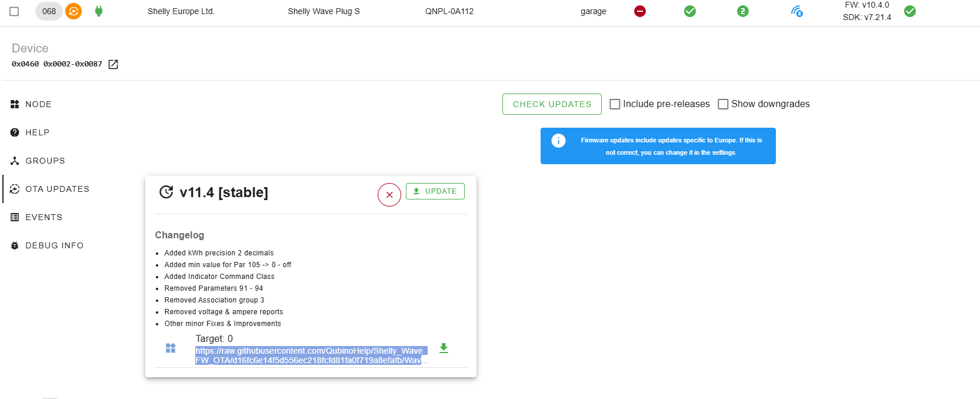Click the update history icon beside v11.4
Screen dimensions: 980x399
[x=166, y=192]
